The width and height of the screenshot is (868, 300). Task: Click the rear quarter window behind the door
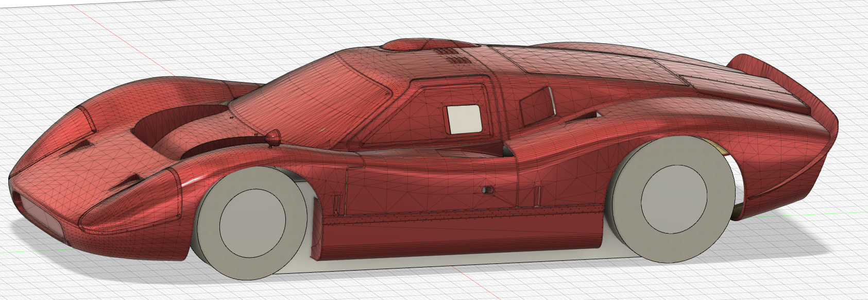[x=536, y=107]
